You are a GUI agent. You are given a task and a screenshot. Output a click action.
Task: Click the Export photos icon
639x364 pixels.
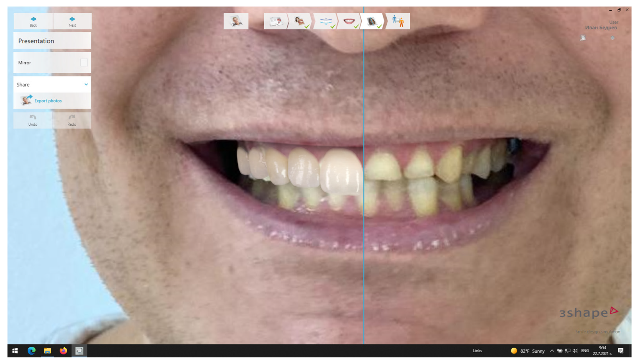tap(26, 100)
